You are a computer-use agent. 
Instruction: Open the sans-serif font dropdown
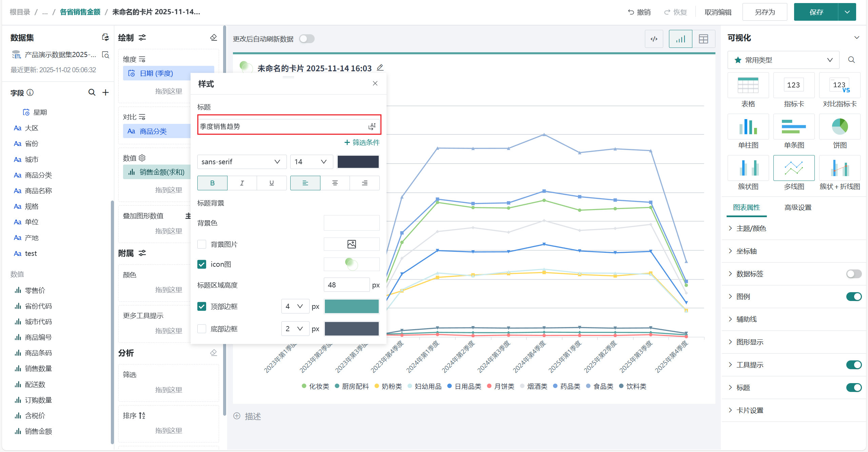(x=241, y=162)
